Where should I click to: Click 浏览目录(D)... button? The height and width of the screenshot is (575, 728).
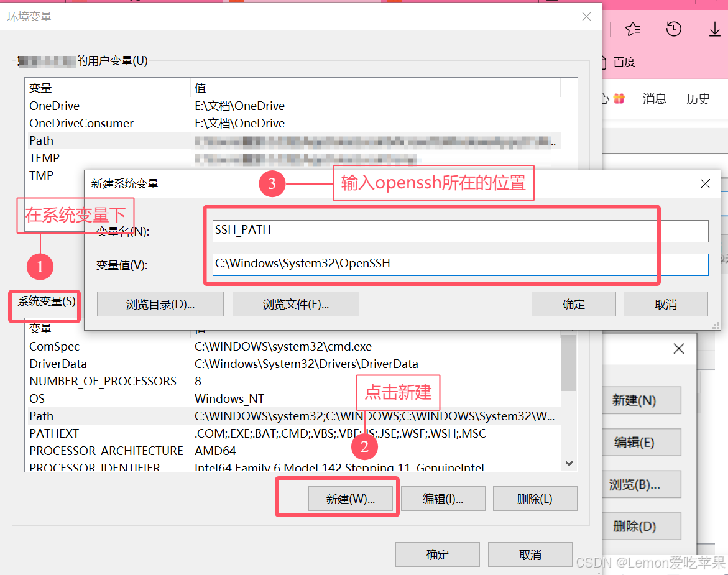click(x=160, y=304)
